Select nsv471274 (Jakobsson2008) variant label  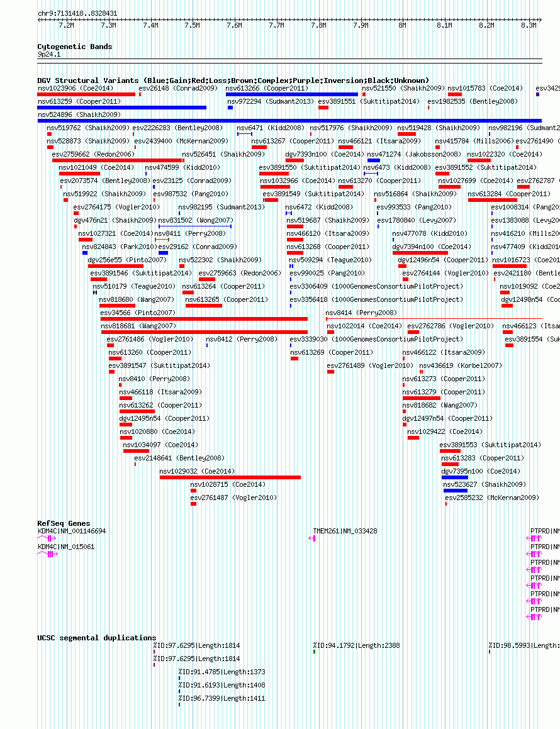click(414, 154)
